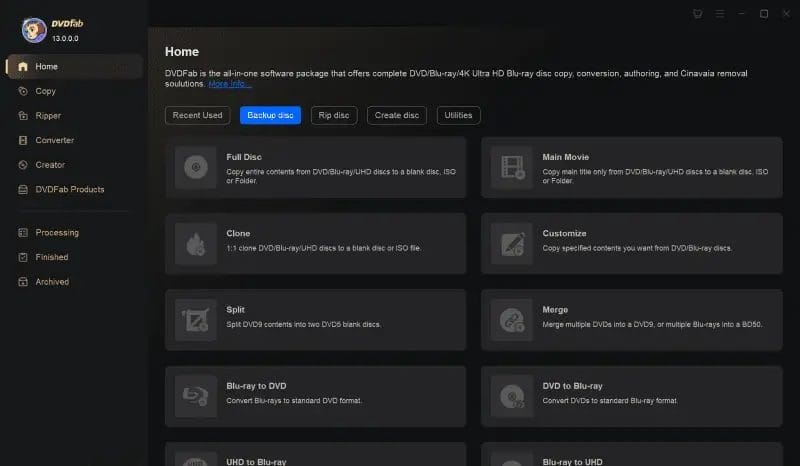Open the Creator sidebar label
This screenshot has width=800, height=466.
[50, 164]
